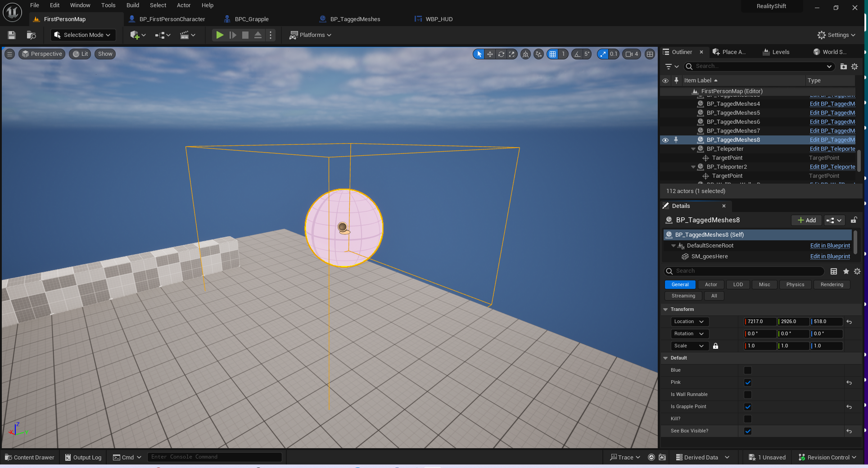
Task: Activate the Rotate gizmo tool
Action: (501, 54)
